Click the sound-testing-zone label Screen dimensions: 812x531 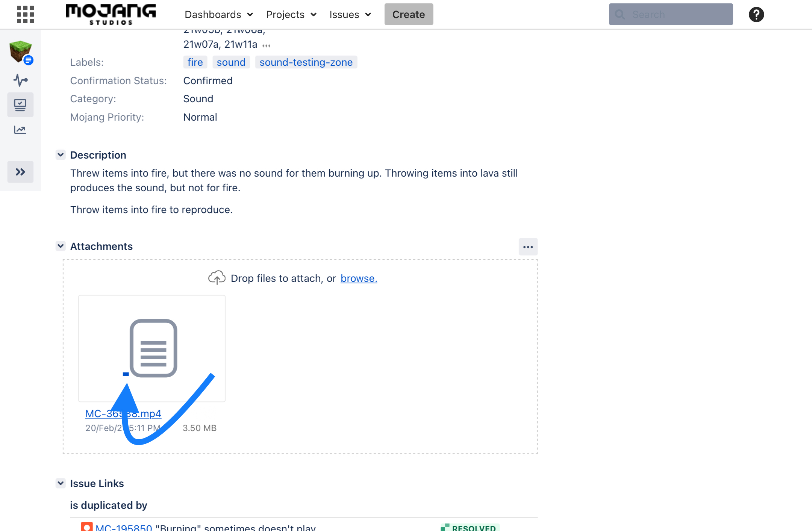tap(306, 62)
